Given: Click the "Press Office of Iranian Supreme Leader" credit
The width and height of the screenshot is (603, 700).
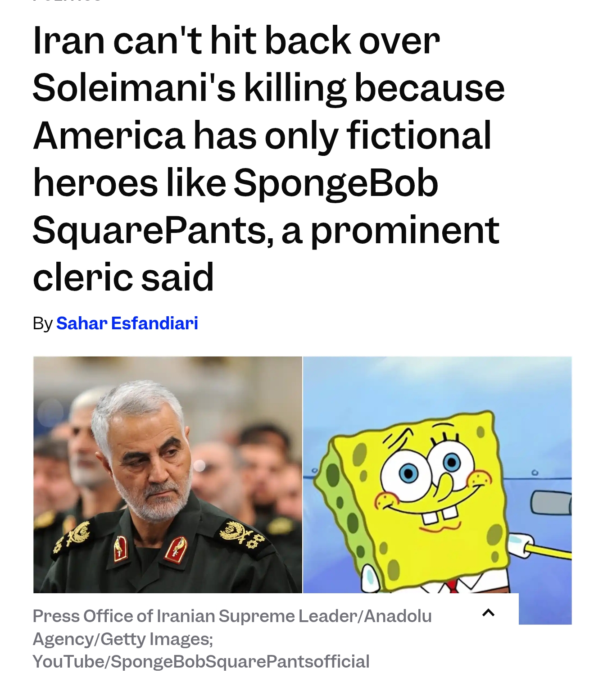Looking at the screenshot, I should click(x=195, y=616).
